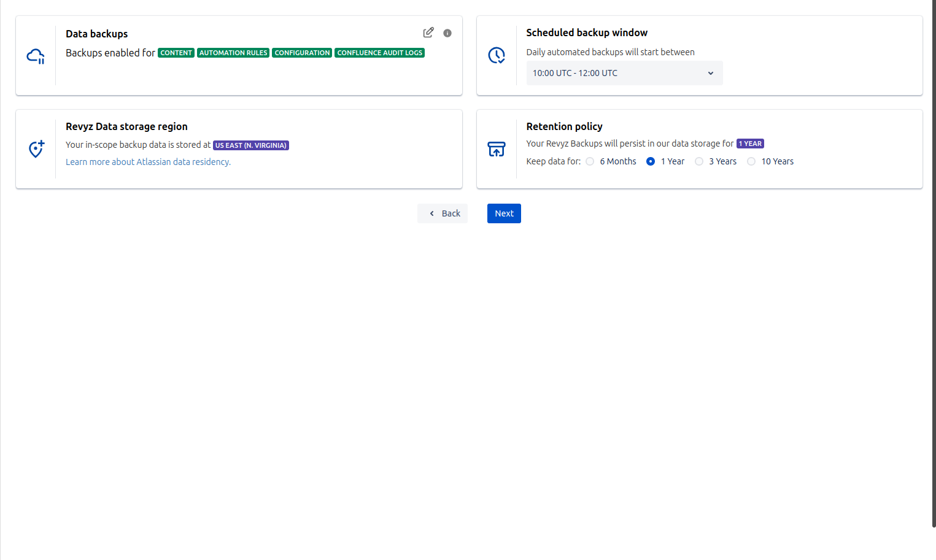Click the 1 Year retention radio button
Viewport: 936px width, 560px height.
click(x=650, y=161)
